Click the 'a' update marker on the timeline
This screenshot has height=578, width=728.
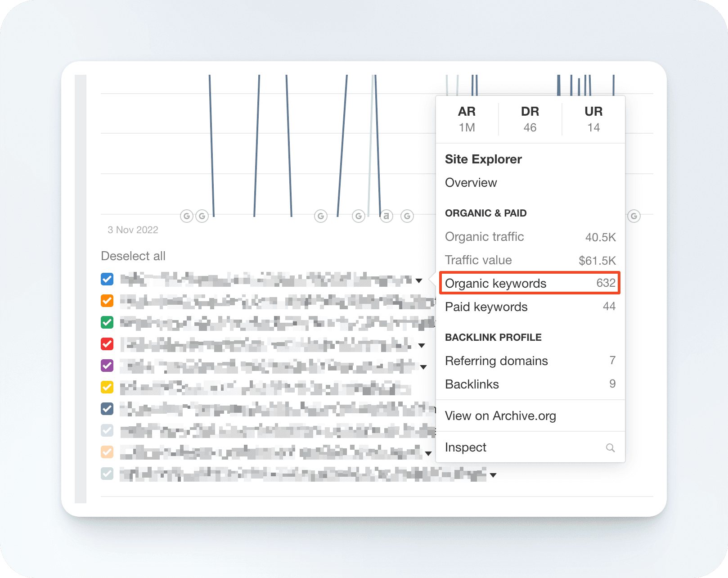pyautogui.click(x=386, y=217)
